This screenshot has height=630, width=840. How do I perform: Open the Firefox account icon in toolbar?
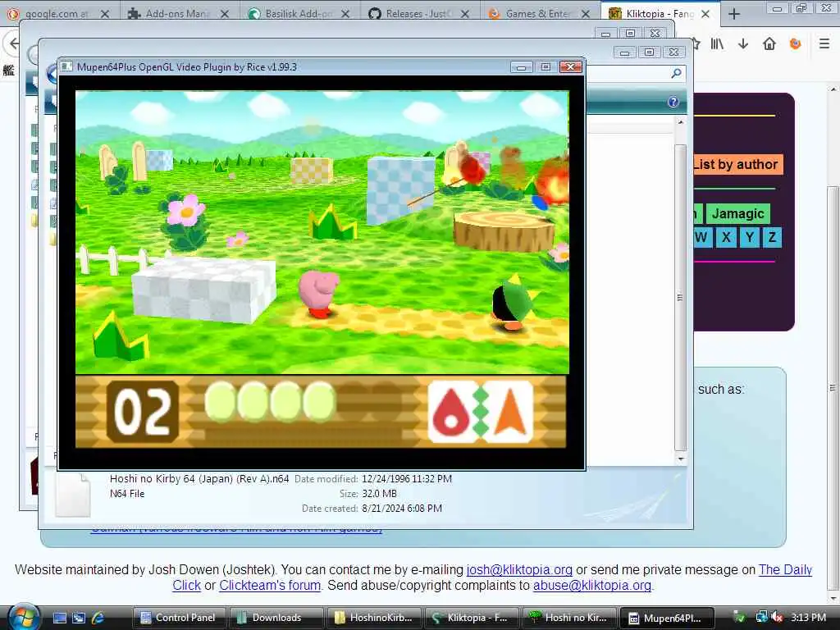[x=796, y=44]
